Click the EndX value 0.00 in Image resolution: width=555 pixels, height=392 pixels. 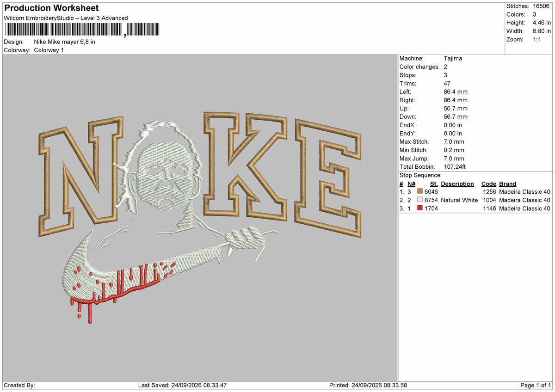coord(453,125)
